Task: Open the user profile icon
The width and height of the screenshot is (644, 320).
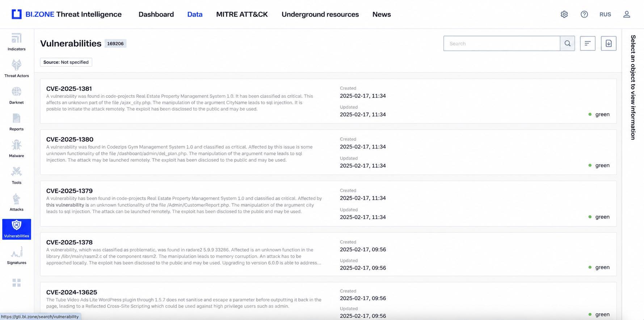Action: click(x=627, y=14)
